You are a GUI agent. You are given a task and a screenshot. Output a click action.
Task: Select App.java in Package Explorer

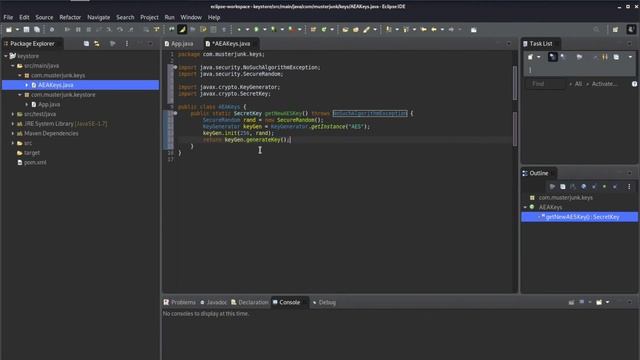coord(49,104)
